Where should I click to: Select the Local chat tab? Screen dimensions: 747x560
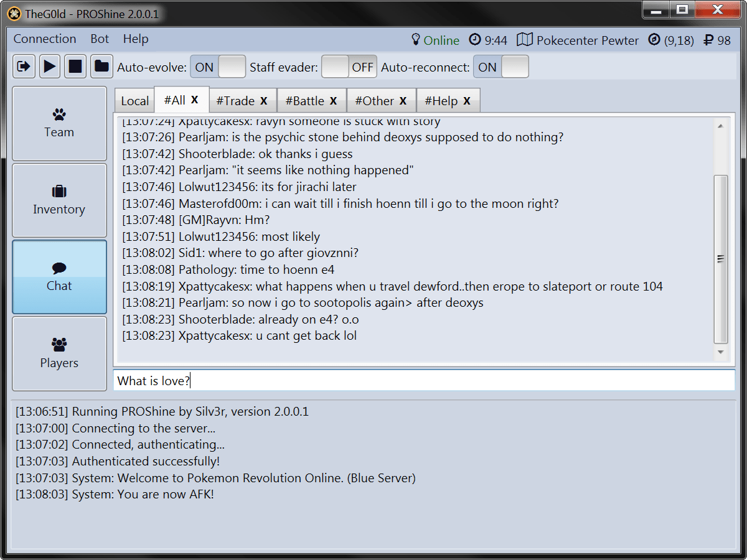click(134, 100)
